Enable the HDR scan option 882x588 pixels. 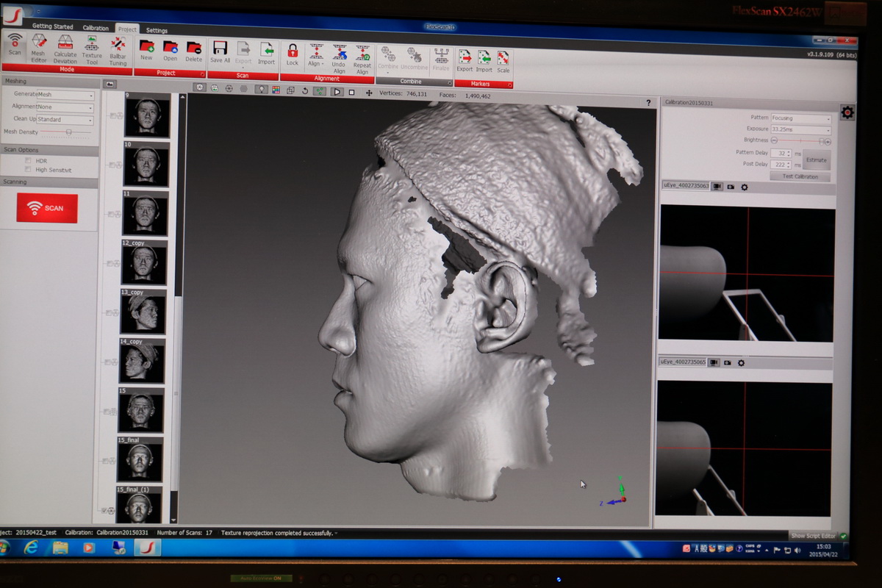pyautogui.click(x=29, y=160)
